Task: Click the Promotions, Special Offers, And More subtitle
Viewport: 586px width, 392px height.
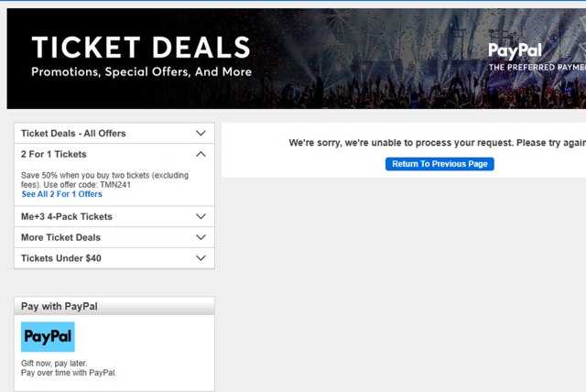Action: coord(141,71)
